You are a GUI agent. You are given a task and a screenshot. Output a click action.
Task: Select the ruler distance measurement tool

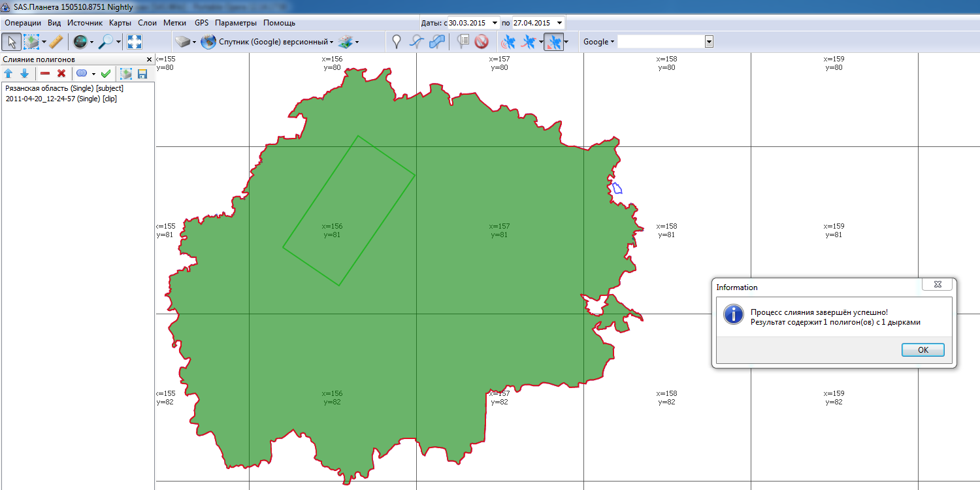(x=56, y=42)
